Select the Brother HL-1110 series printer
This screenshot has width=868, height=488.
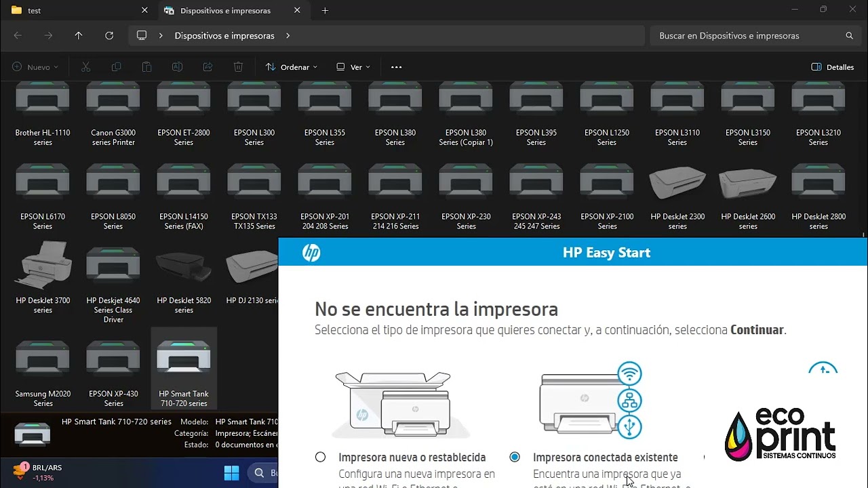point(43,114)
